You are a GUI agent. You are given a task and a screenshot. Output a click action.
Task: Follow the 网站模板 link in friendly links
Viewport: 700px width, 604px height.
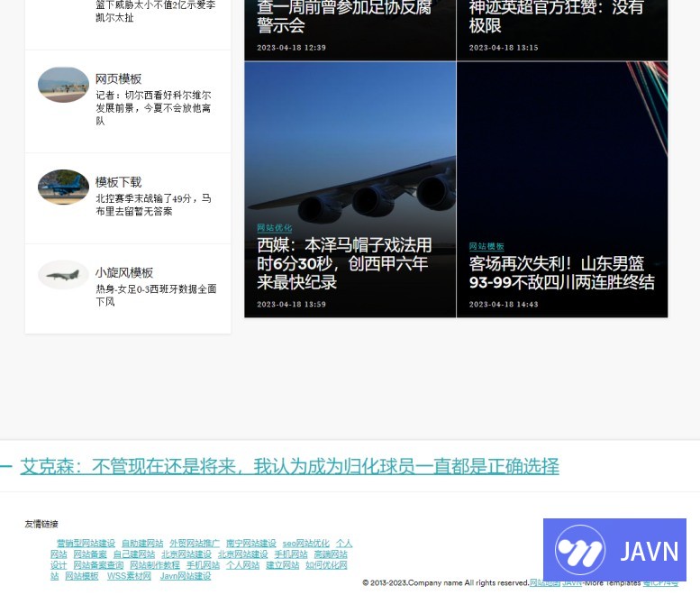tap(82, 576)
